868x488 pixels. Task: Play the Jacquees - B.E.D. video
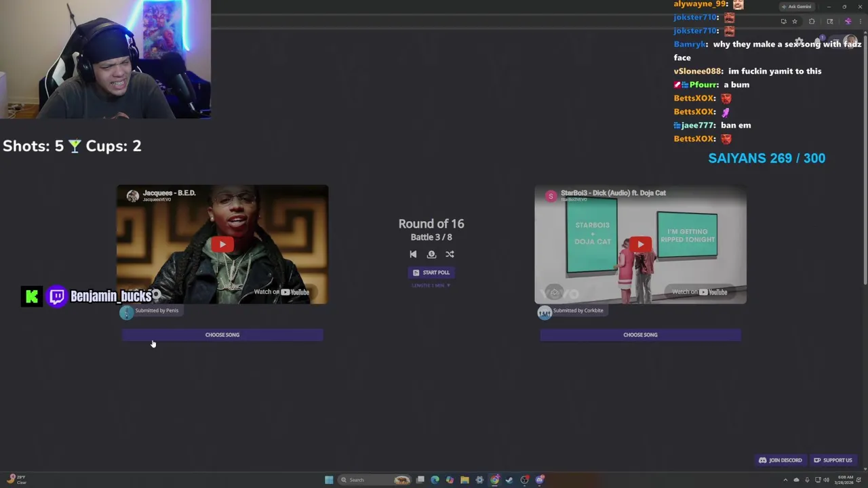tap(222, 244)
